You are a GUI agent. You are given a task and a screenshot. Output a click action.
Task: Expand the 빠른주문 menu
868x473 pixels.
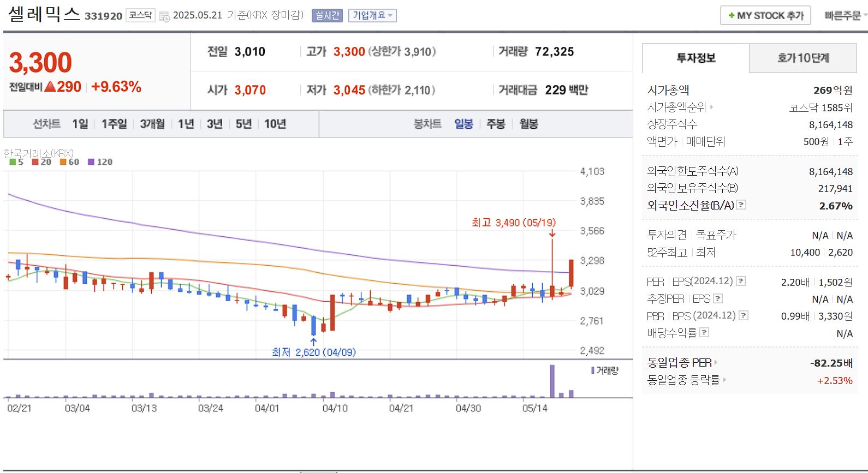(x=845, y=16)
